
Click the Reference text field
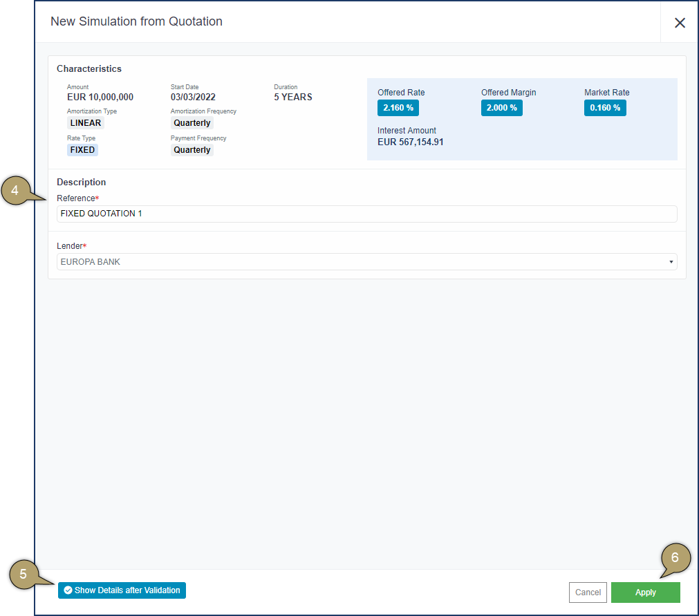366,214
